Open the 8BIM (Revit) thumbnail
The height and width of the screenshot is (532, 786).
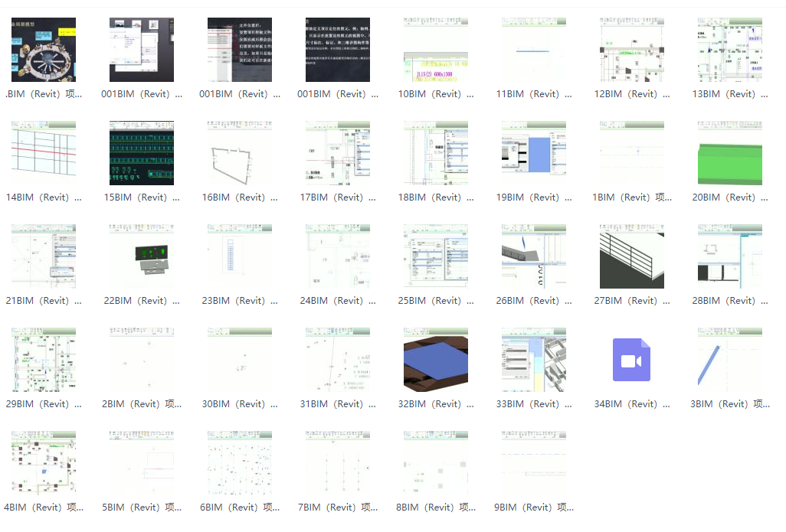coord(436,463)
